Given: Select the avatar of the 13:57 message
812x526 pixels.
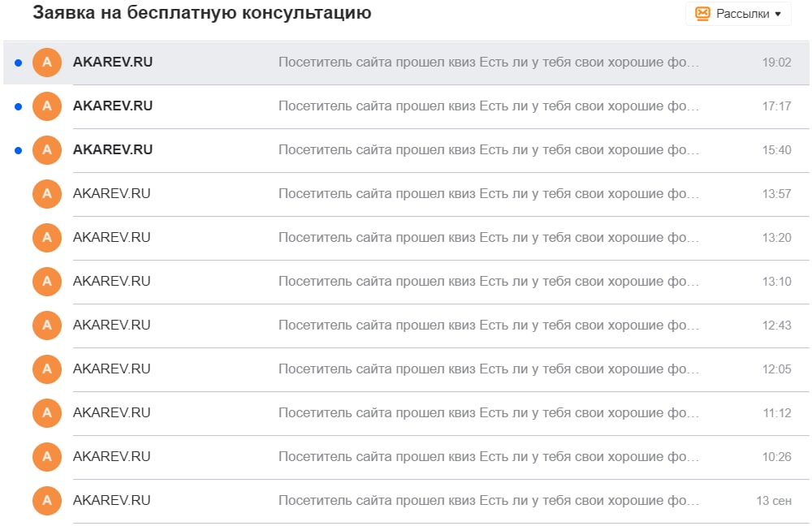Looking at the screenshot, I should pos(46,193).
